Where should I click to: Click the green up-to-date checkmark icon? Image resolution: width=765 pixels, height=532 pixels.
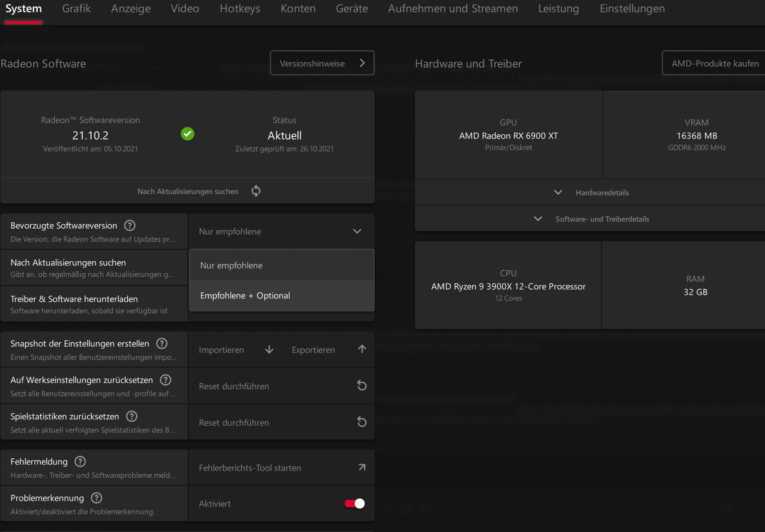click(188, 134)
